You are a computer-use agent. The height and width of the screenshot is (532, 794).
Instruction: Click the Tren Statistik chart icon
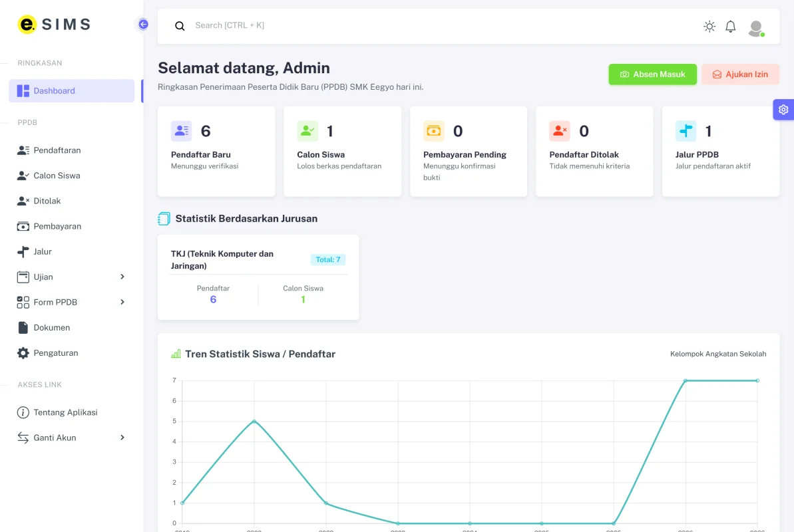pyautogui.click(x=176, y=354)
